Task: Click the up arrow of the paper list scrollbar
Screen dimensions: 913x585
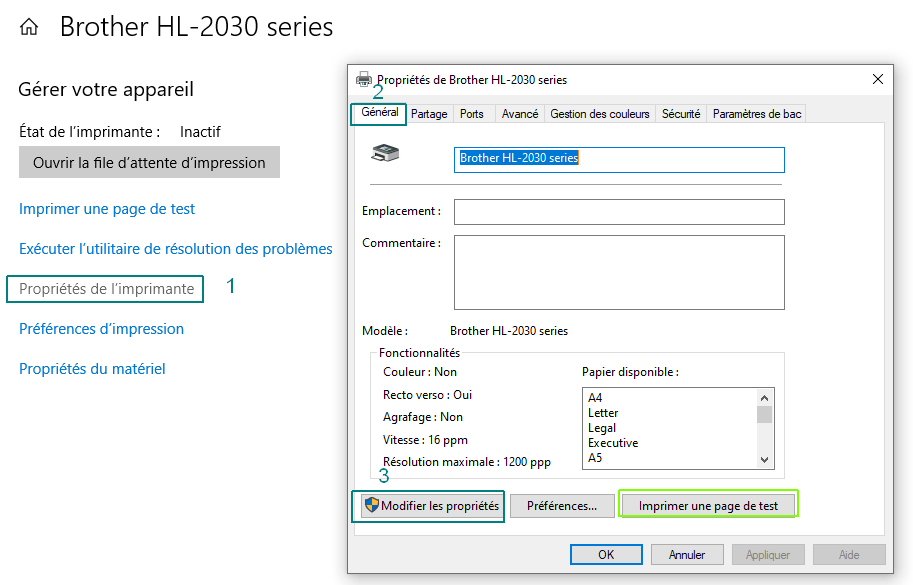Action: coord(765,398)
